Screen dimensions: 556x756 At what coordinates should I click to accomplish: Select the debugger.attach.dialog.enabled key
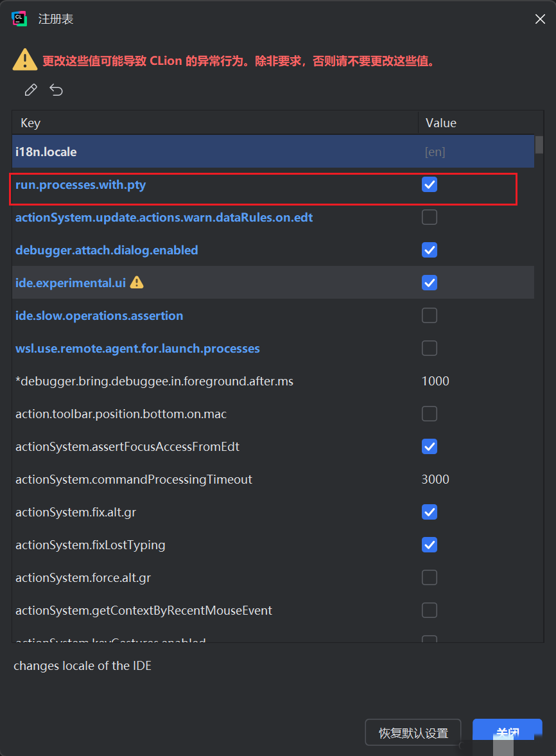tap(107, 251)
